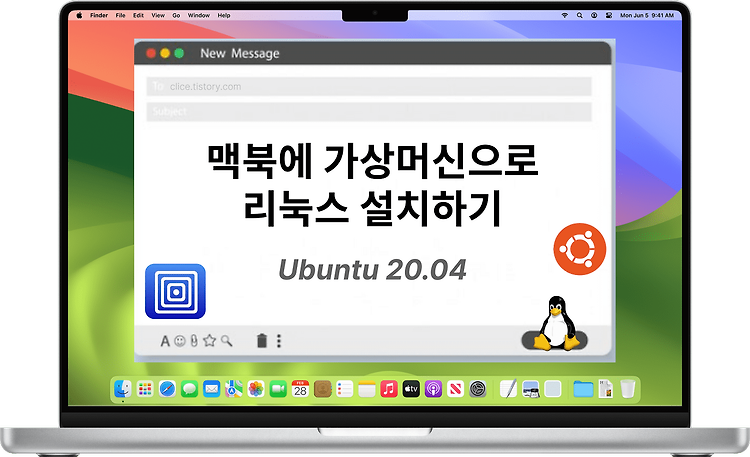Open Apple TV from the Dock

pos(411,389)
